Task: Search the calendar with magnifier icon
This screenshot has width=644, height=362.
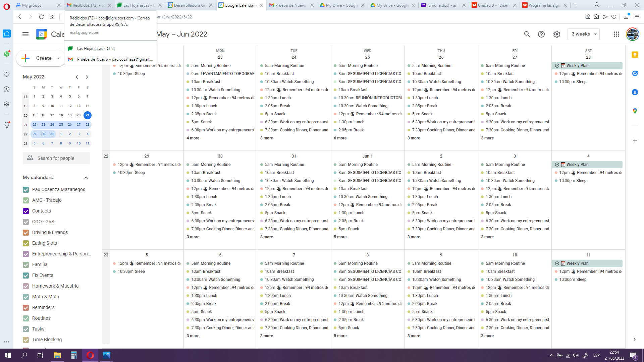Action: point(527,34)
